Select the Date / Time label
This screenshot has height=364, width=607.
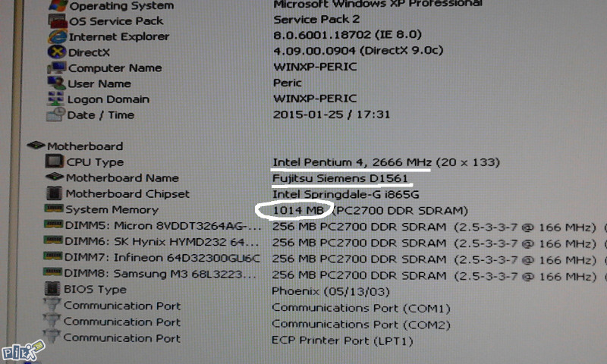pyautogui.click(x=101, y=115)
